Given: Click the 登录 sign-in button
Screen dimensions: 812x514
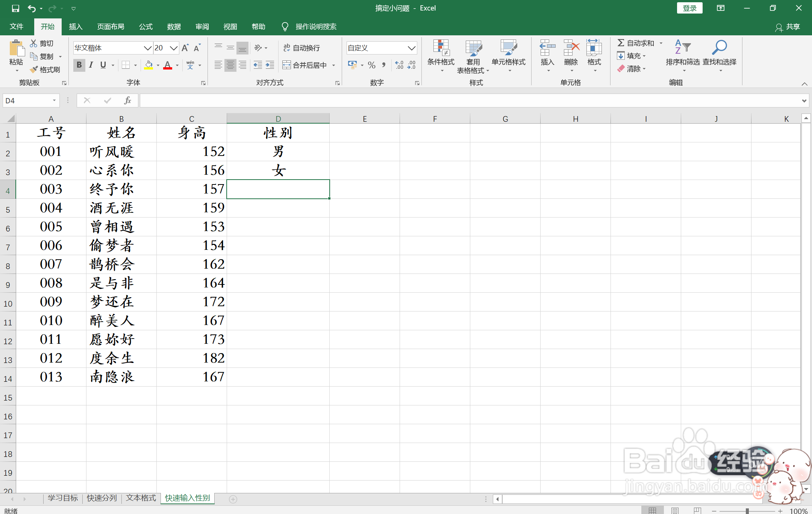Looking at the screenshot, I should click(x=689, y=8).
